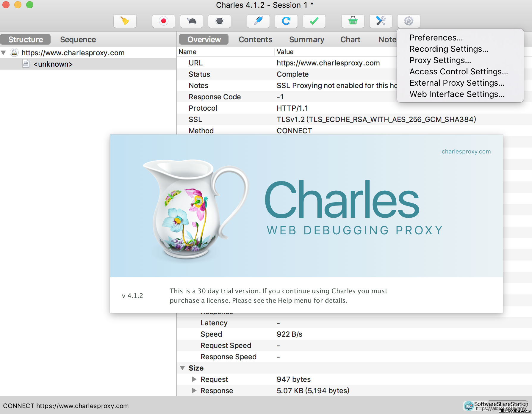Select the <unknown> tree row
The image size is (532, 414).
(x=88, y=64)
